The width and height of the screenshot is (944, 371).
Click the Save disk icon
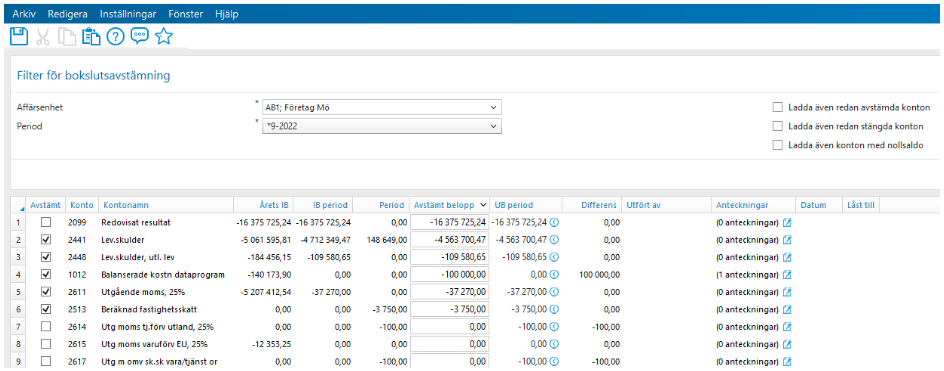[x=19, y=37]
